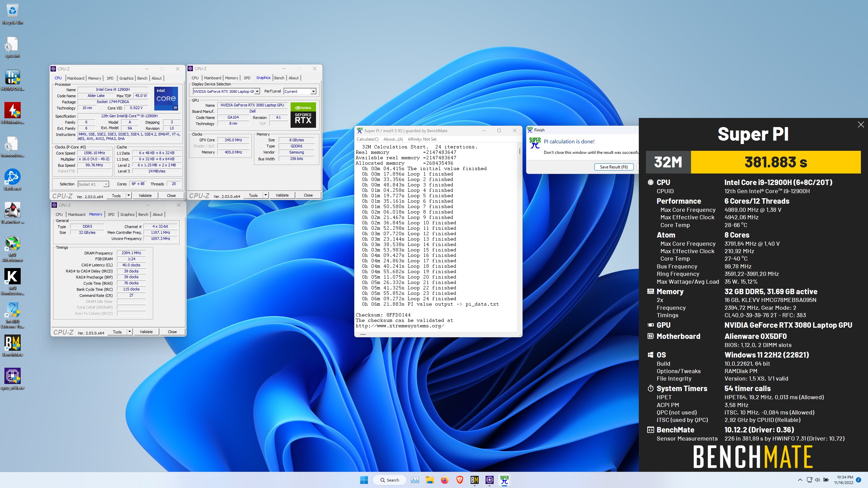Select the cpuz.ini file on desktop
The width and height of the screenshot is (868, 488).
(13, 47)
